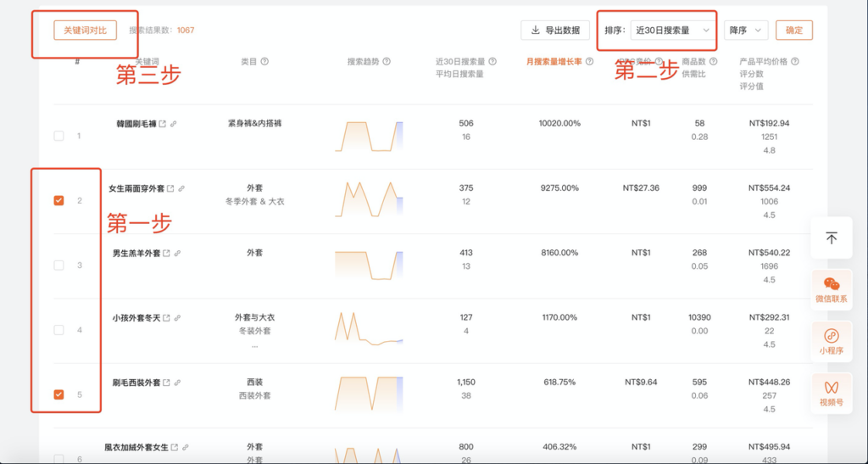Click keyword 小孩外套冬天
The image size is (868, 464).
point(136,318)
